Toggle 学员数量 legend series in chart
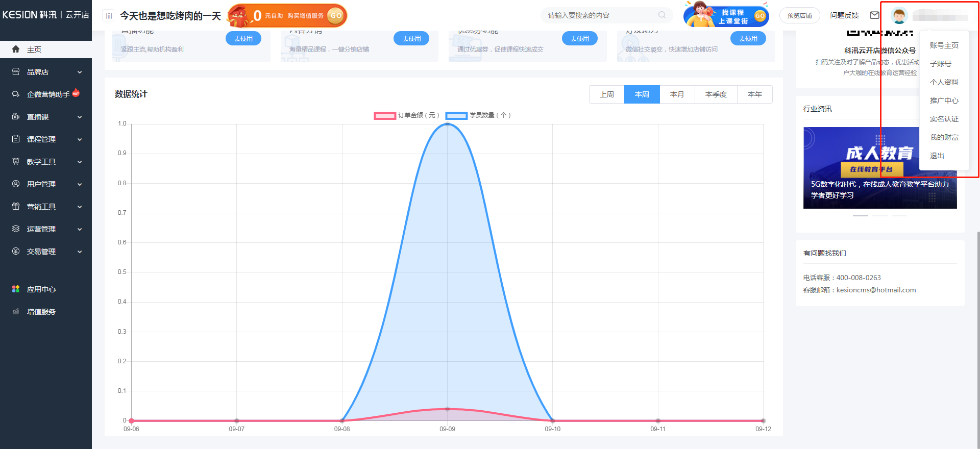This screenshot has width=980, height=449. [x=478, y=115]
